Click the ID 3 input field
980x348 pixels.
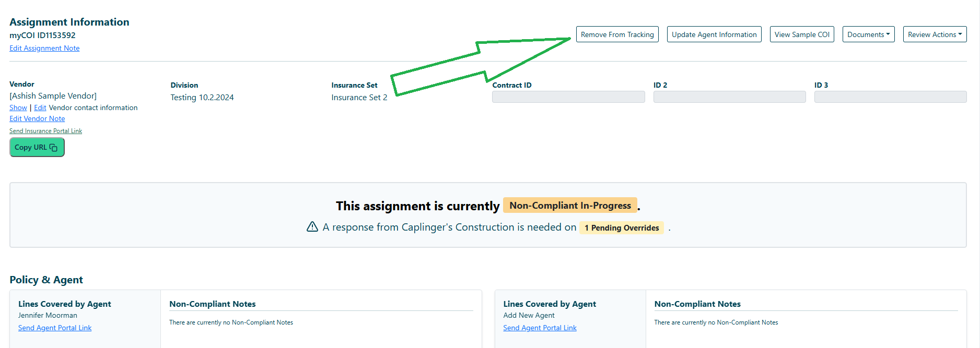pyautogui.click(x=890, y=97)
